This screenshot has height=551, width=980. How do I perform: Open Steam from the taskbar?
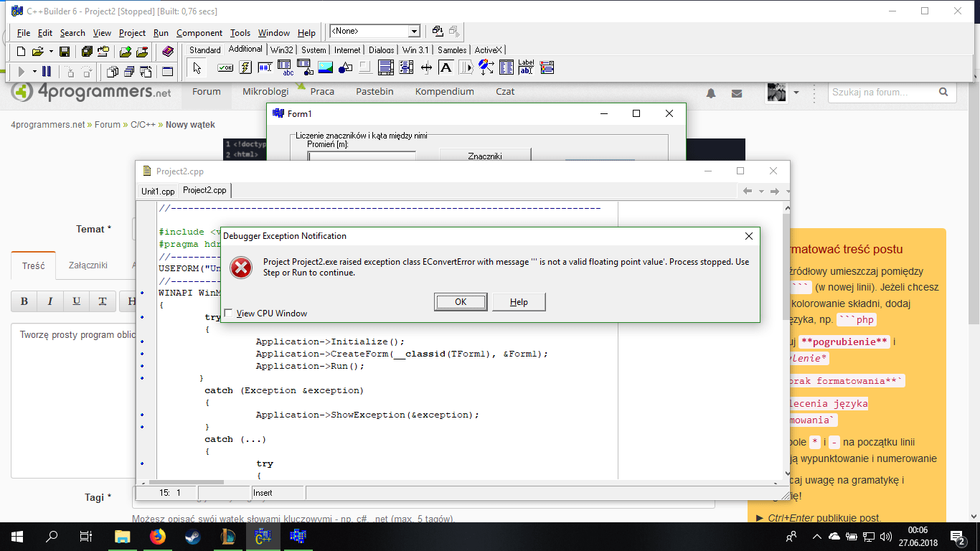coord(192,537)
